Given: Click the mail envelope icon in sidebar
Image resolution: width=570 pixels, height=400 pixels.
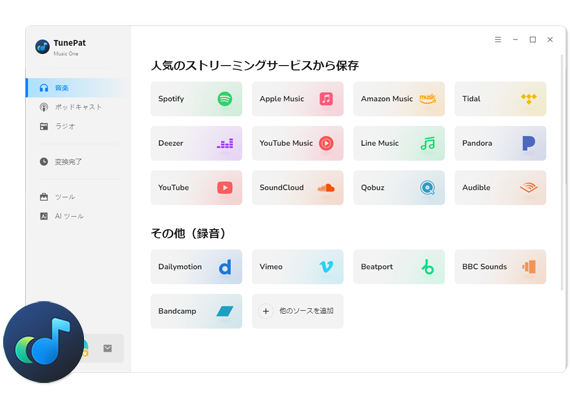Looking at the screenshot, I should click(x=108, y=348).
